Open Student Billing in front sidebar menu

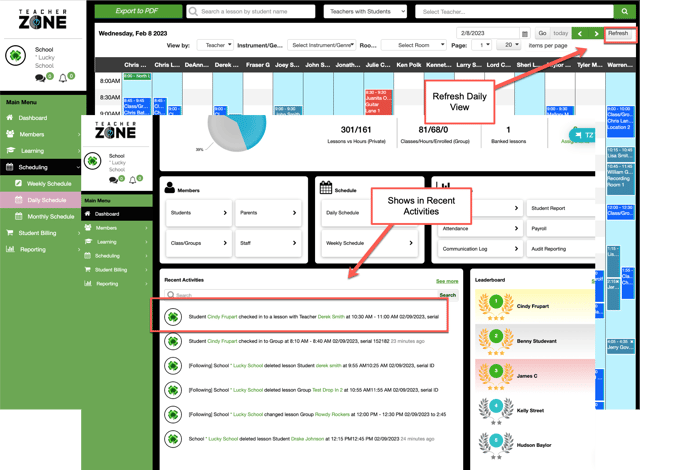click(117, 269)
